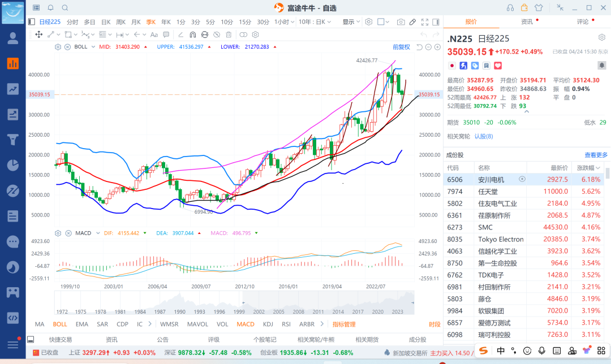Open the BOLL indicator settings gear

[x=58, y=47]
